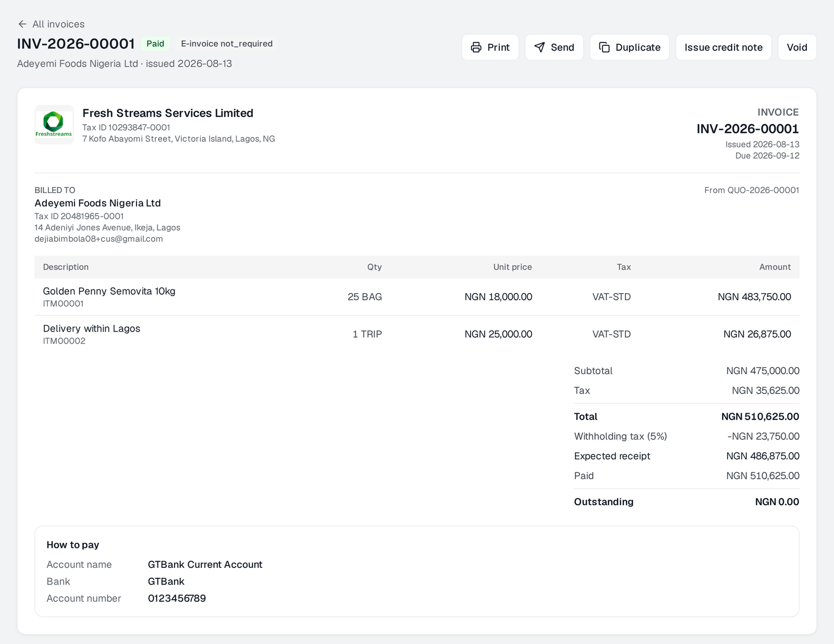The image size is (834, 644).
Task: Click VAT-STD on the Semovita row
Action: tap(611, 297)
